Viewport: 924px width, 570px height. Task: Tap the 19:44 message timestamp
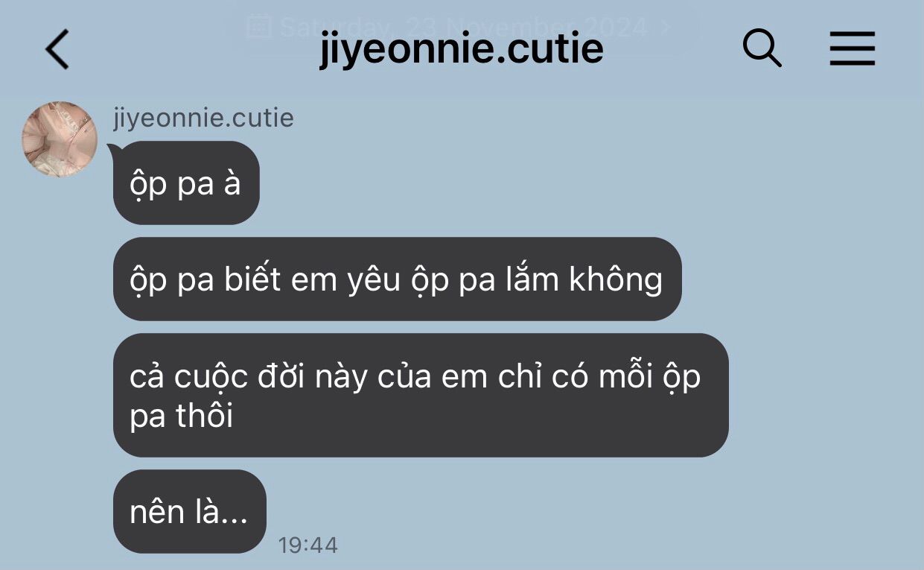click(x=308, y=545)
